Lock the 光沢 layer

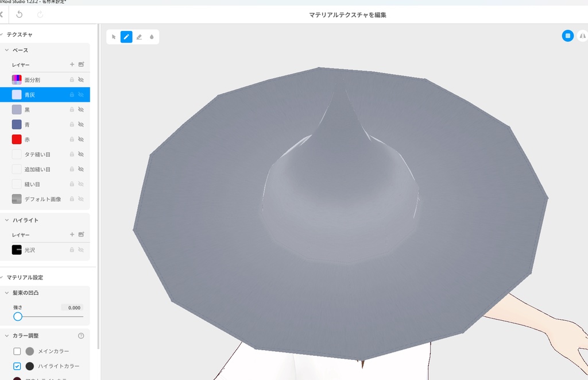[72, 250]
